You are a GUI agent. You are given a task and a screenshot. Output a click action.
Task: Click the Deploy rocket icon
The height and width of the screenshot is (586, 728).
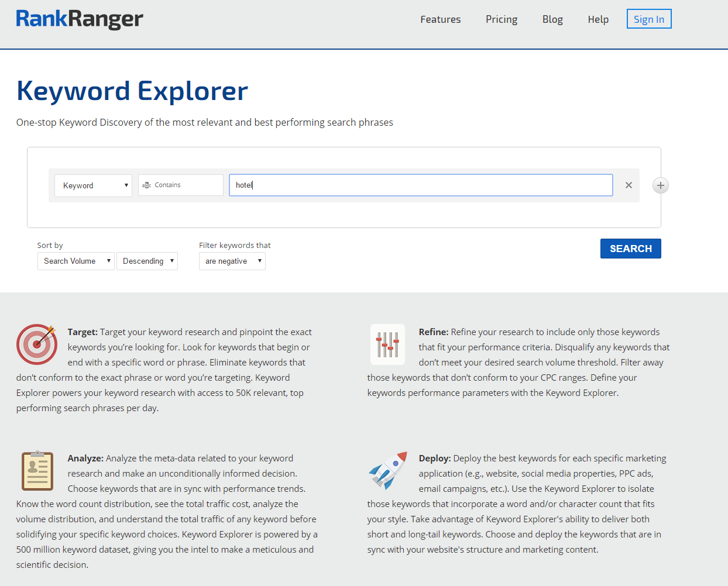pyautogui.click(x=387, y=470)
